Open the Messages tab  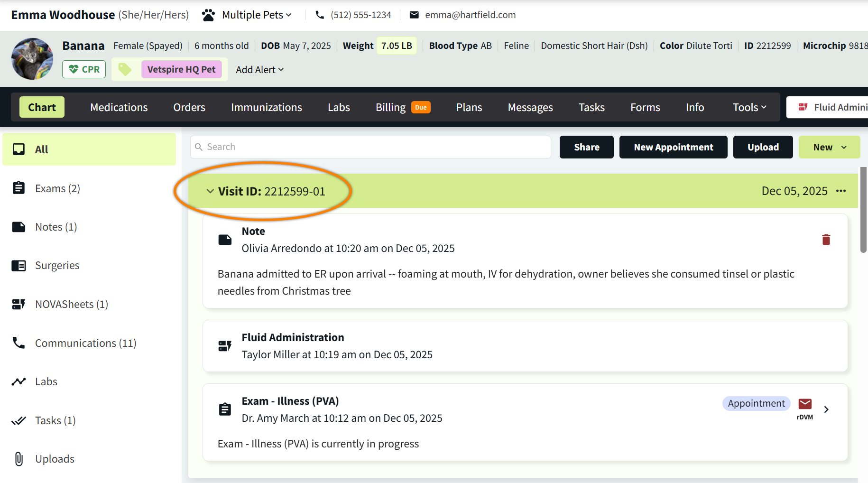pos(530,107)
